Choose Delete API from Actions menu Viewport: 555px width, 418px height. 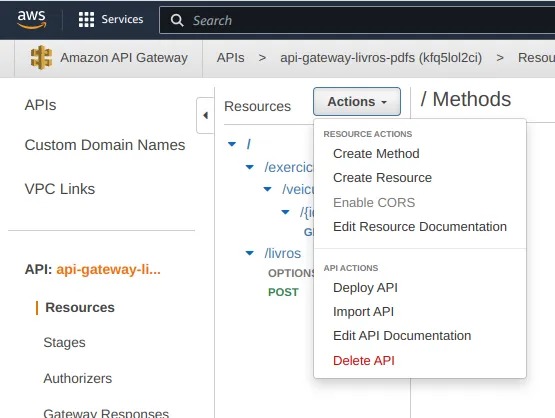coord(364,360)
